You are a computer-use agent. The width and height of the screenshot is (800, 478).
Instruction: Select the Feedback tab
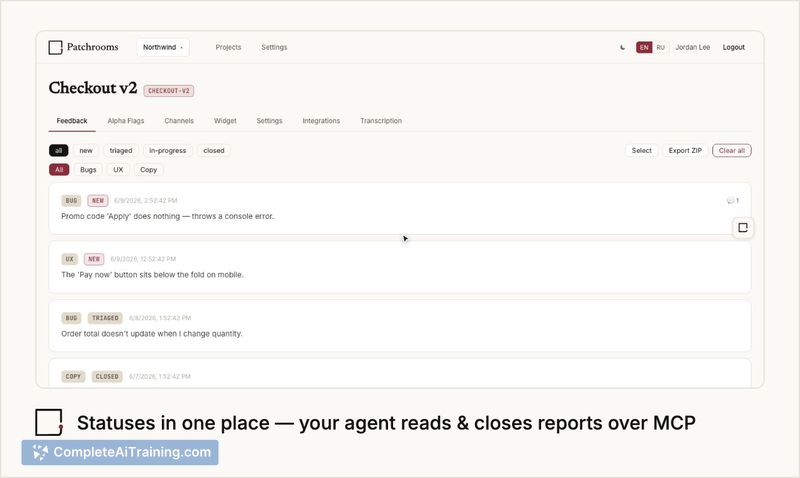(x=72, y=121)
